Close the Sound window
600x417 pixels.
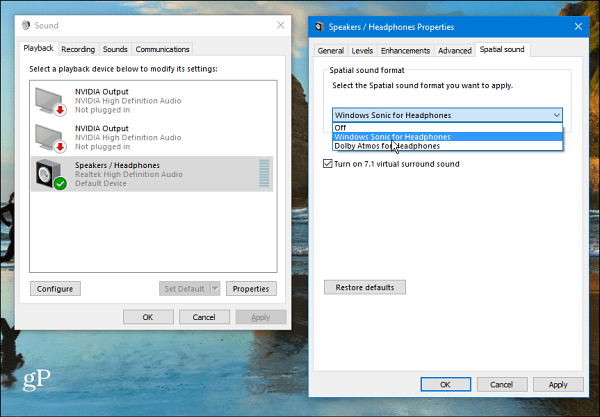281,25
